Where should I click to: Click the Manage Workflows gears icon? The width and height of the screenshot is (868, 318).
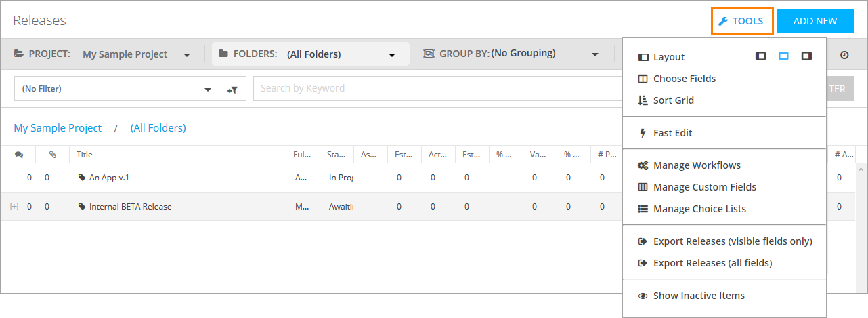[643, 165]
